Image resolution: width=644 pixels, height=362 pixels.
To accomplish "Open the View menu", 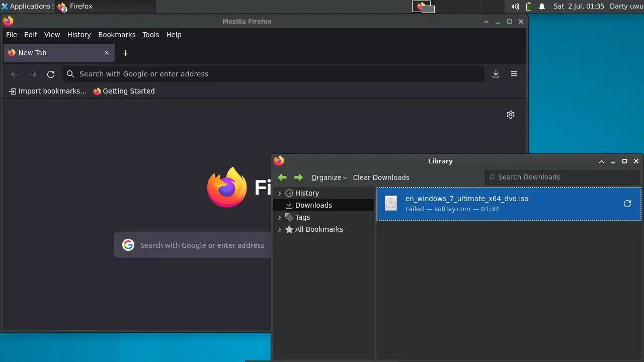I will (x=52, y=35).
